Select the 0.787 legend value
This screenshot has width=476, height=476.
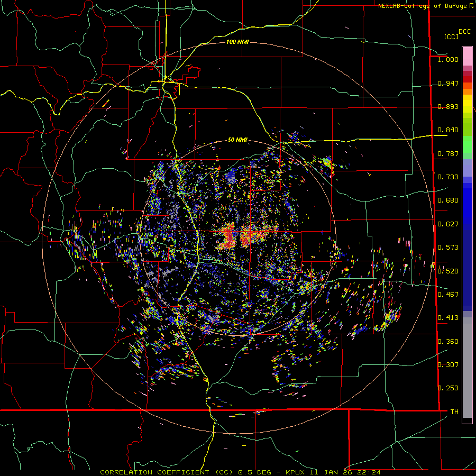pos(448,153)
